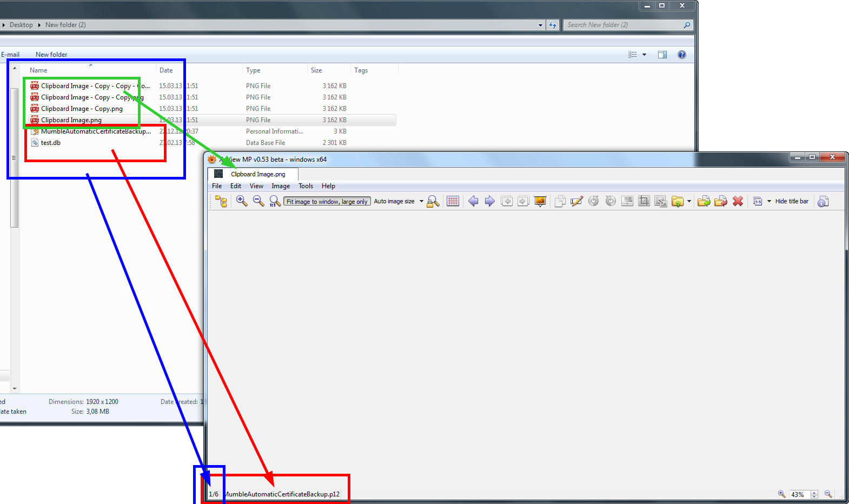Click the Zoom out magnifier in XnView toolbar
This screenshot has height=504, width=849.
(258, 201)
